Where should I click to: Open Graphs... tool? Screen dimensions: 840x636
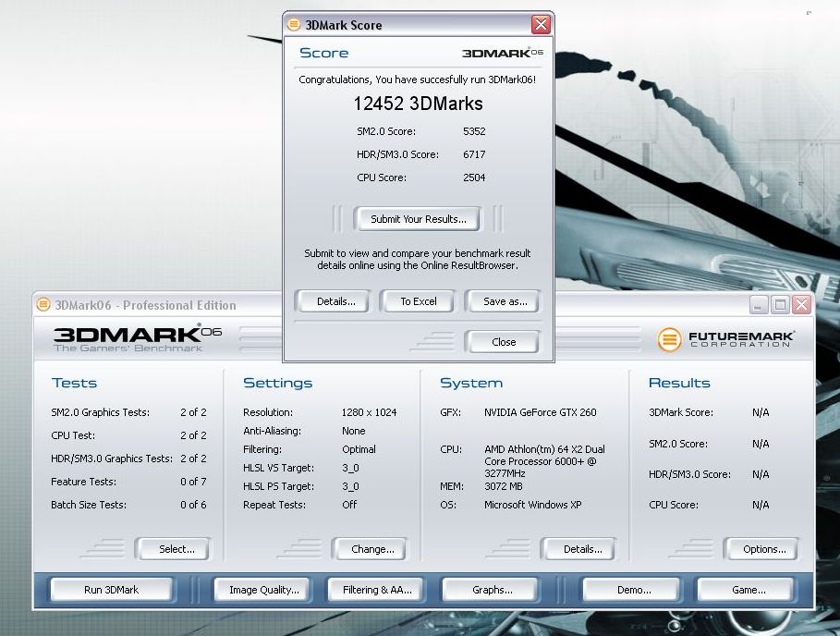(492, 590)
